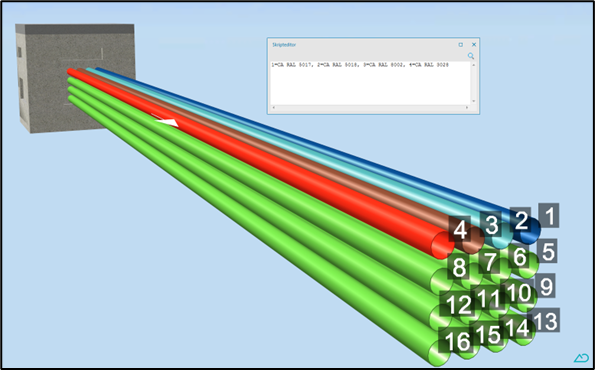Viewport: 595px width, 370px height.
Task: Click inside the Skripteditor script text area
Action: tap(370, 83)
